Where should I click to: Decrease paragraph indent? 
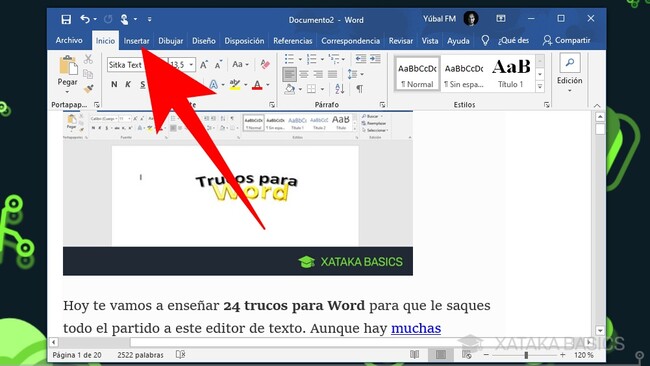pos(361,59)
